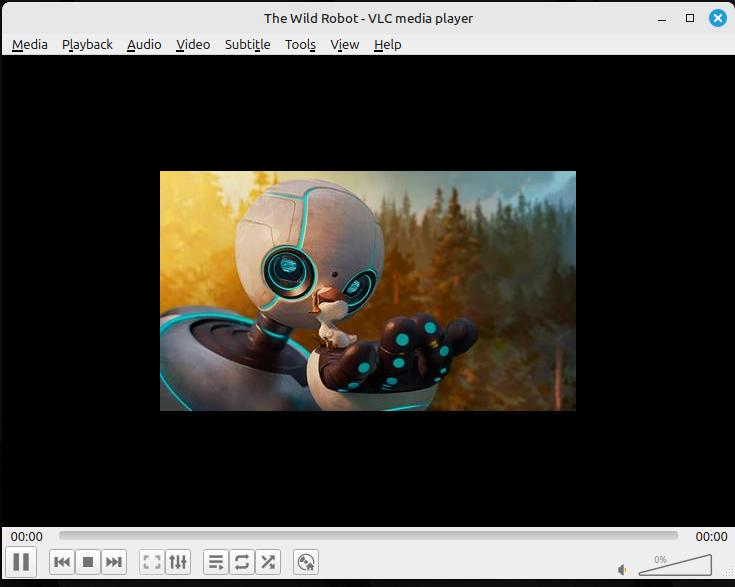Screen dimensions: 735x587
Task: Toggle the playlist view
Action: click(x=216, y=562)
